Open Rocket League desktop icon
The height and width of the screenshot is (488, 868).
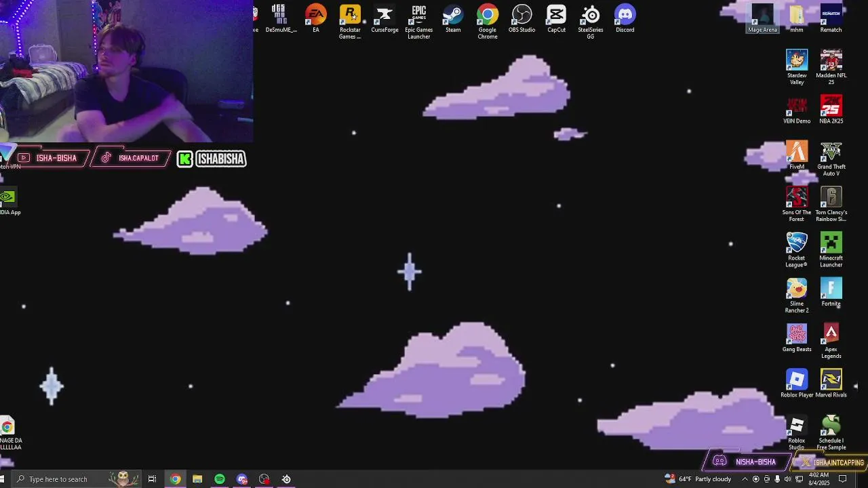[797, 249]
